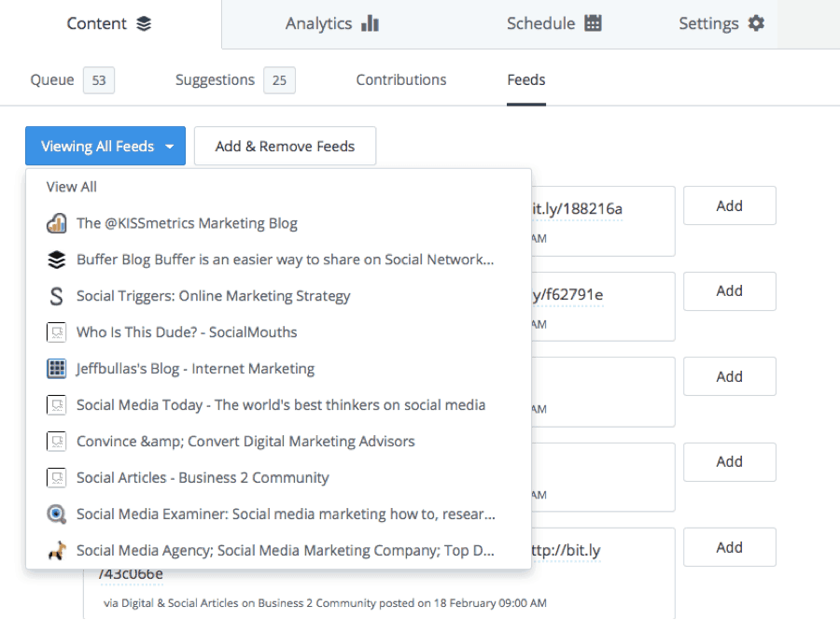Viewport: 840px width, 620px height.
Task: Select the Buffer Blog feed entry
Action: (x=278, y=260)
